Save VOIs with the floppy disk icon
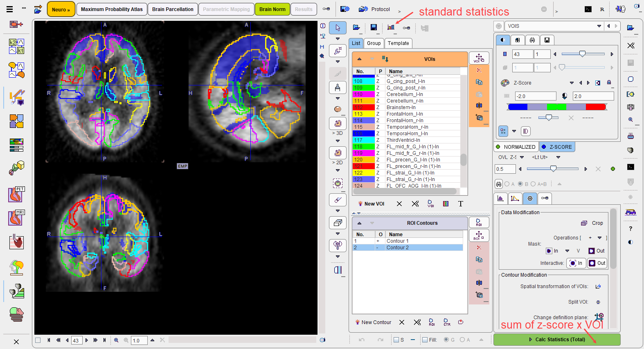644x349 pixels. click(374, 27)
